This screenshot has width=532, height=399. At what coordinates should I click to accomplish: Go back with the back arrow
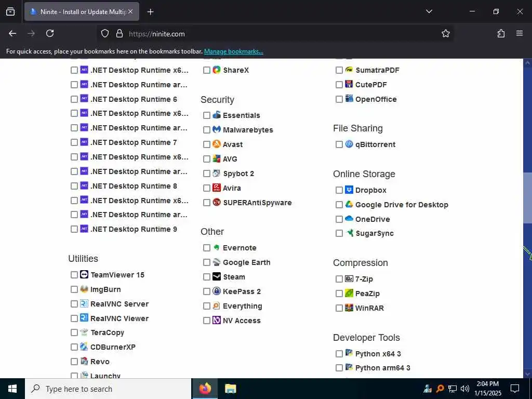click(12, 33)
